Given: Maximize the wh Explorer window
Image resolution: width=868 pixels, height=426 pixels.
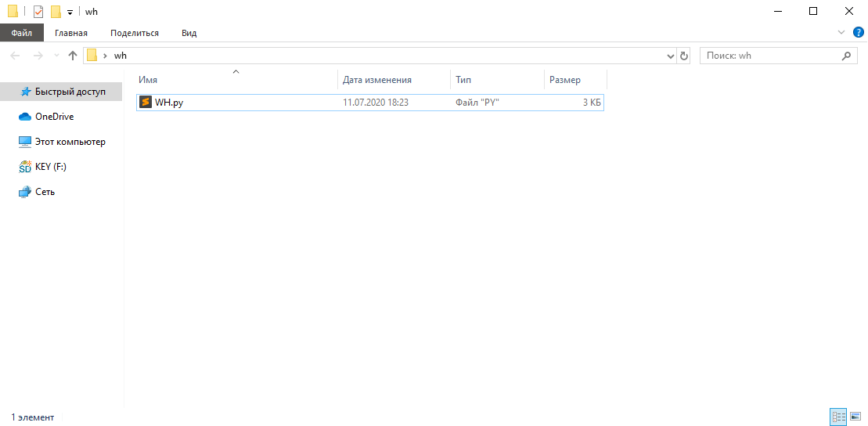Looking at the screenshot, I should pos(812,11).
